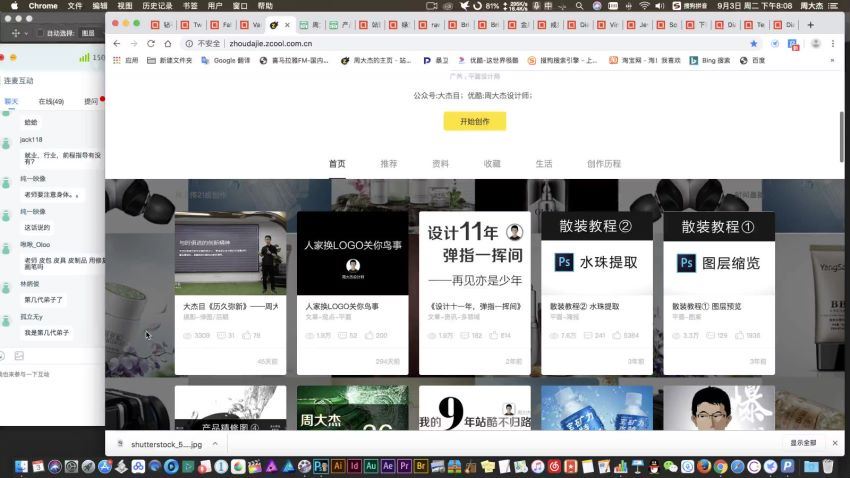
Task: Select the 首页 tab
Action: (x=337, y=164)
